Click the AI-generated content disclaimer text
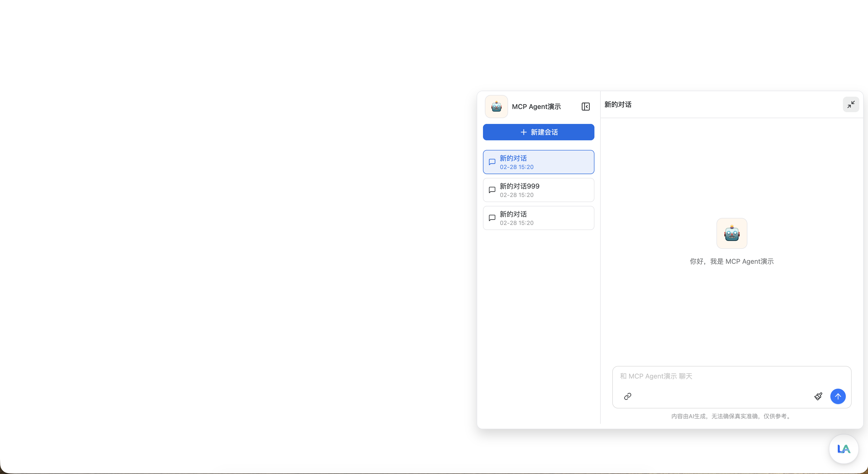This screenshot has height=474, width=868. (731, 416)
